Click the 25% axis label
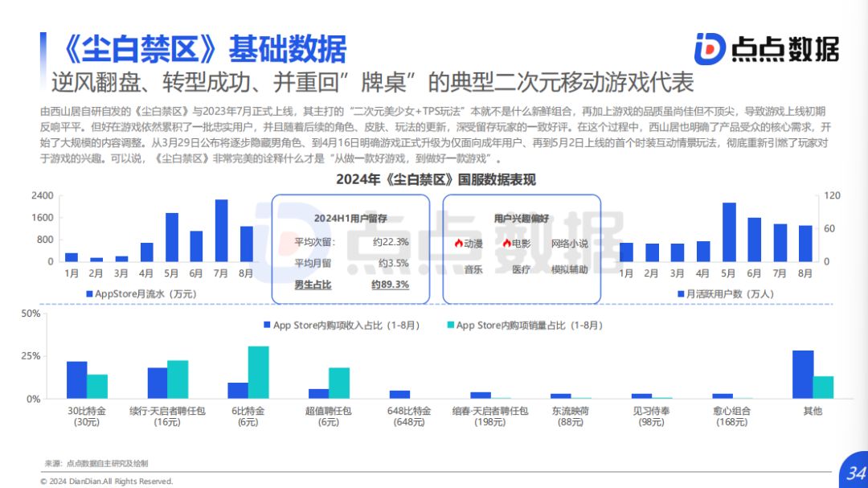This screenshot has width=868, height=488. coord(31,356)
